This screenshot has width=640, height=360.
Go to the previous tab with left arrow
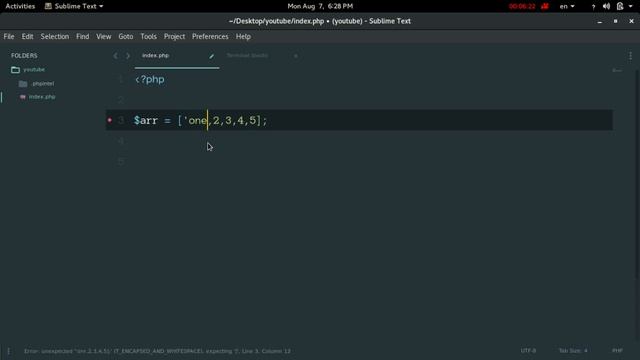pos(116,56)
